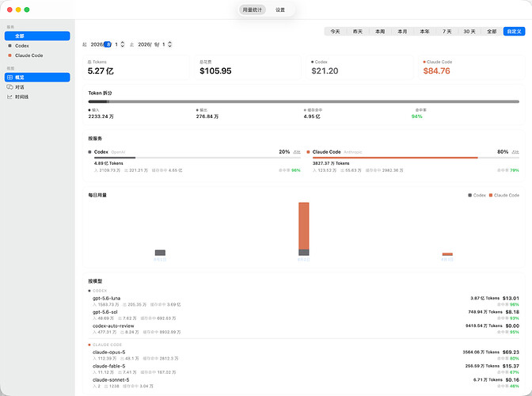This screenshot has height=396, width=532.
Task: Select the 昨天 time range
Action: pos(358,32)
